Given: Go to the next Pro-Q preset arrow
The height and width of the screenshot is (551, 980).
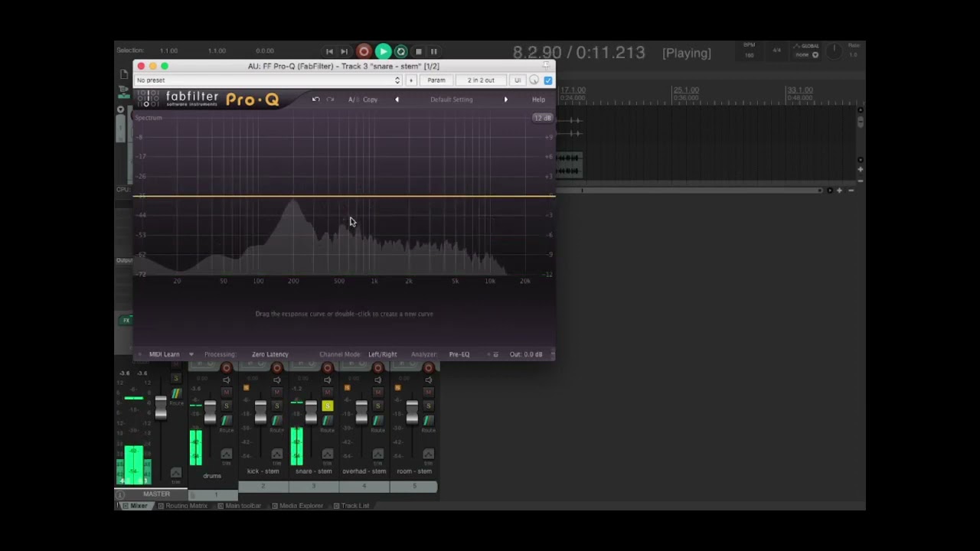Looking at the screenshot, I should click(x=505, y=99).
